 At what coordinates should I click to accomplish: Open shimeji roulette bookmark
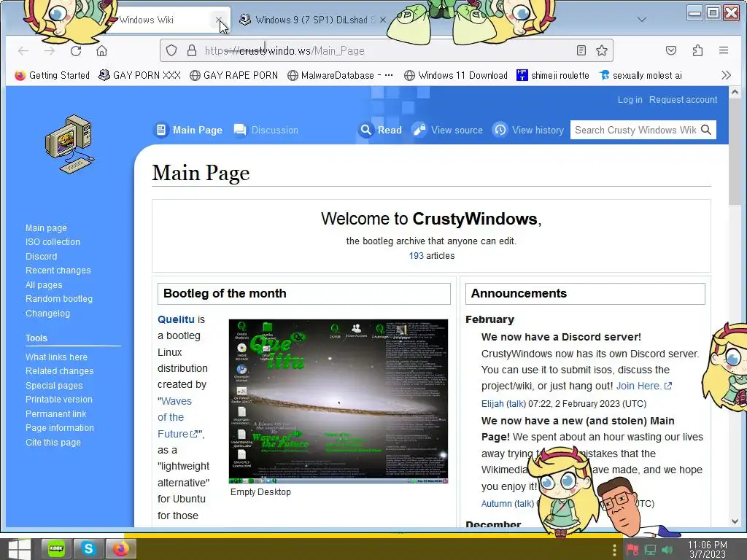click(553, 75)
